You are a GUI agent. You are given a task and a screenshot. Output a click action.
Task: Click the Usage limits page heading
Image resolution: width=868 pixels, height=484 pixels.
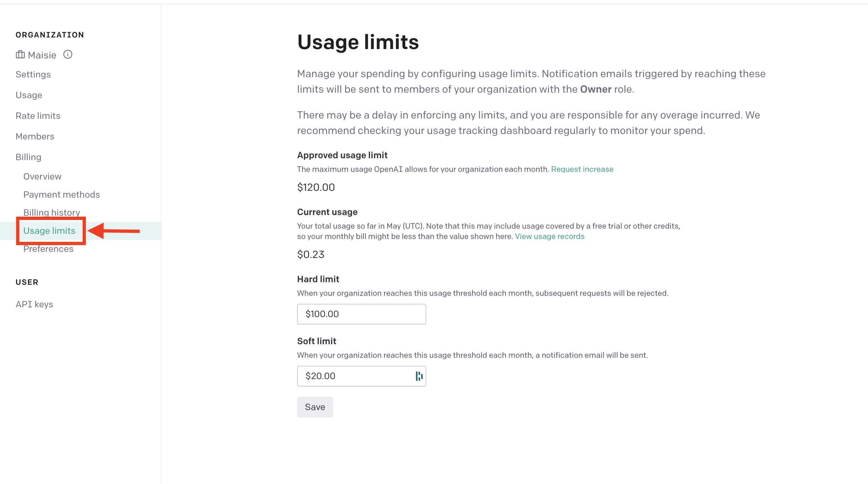point(358,42)
